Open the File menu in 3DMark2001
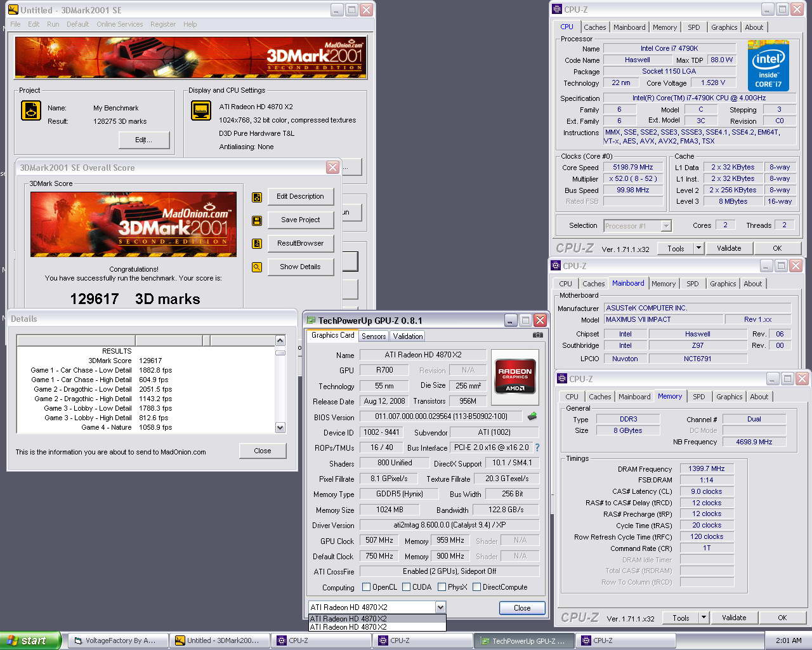This screenshot has width=812, height=650. [x=15, y=24]
